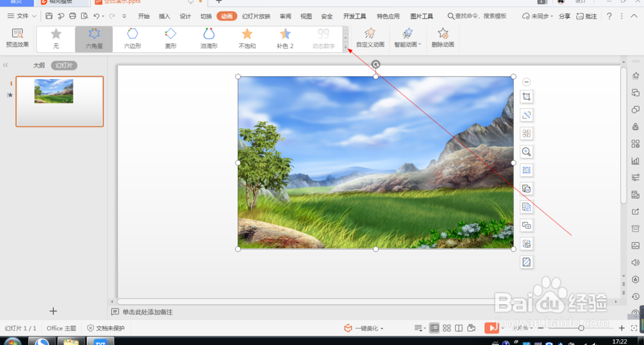Viewport: 644px width, 345px height.
Task: Start slideshow with orange play button
Action: coord(491,328)
